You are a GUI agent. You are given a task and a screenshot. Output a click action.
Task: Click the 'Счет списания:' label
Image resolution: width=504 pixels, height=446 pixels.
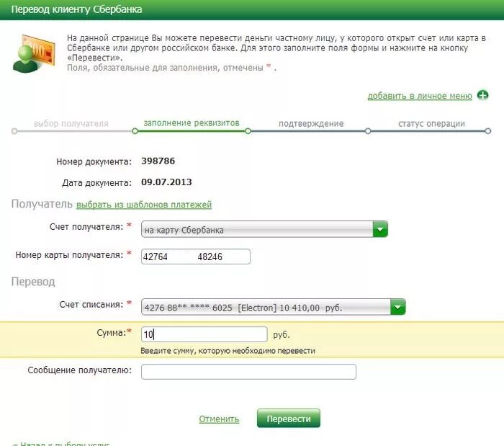91,305
